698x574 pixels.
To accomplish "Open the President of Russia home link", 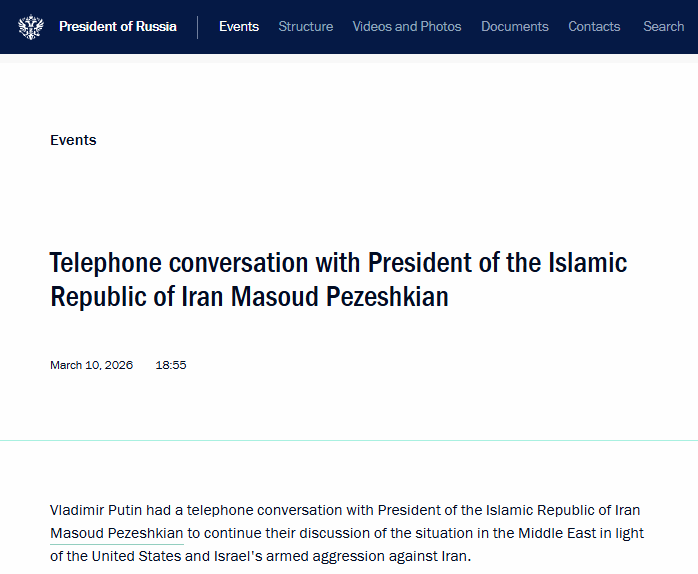I will pos(117,27).
